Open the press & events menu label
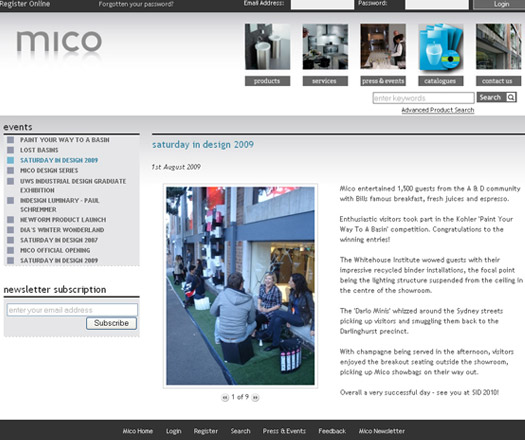The width and height of the screenshot is (525, 440). tap(383, 81)
